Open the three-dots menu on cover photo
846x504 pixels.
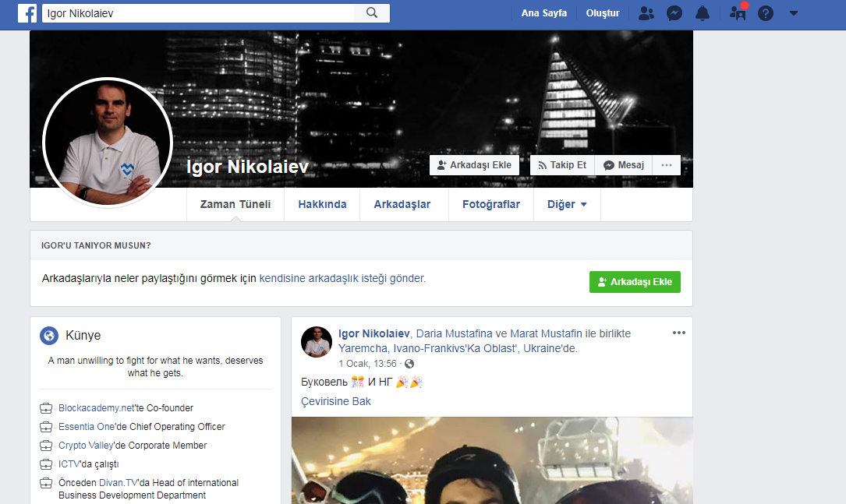667,165
